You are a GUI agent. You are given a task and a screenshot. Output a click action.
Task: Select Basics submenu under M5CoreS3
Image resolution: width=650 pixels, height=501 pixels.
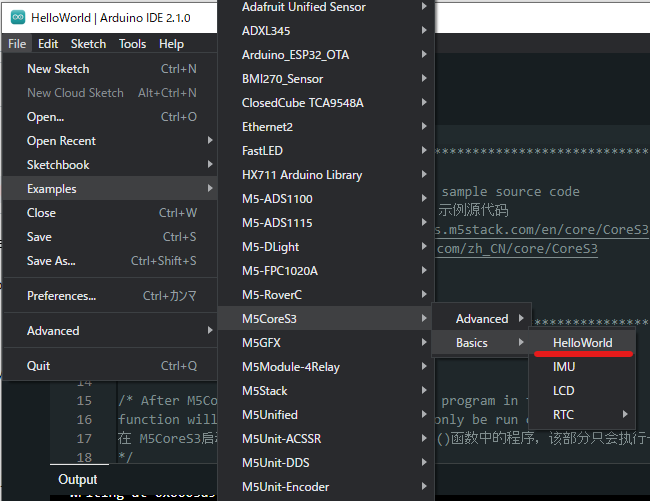click(x=481, y=343)
